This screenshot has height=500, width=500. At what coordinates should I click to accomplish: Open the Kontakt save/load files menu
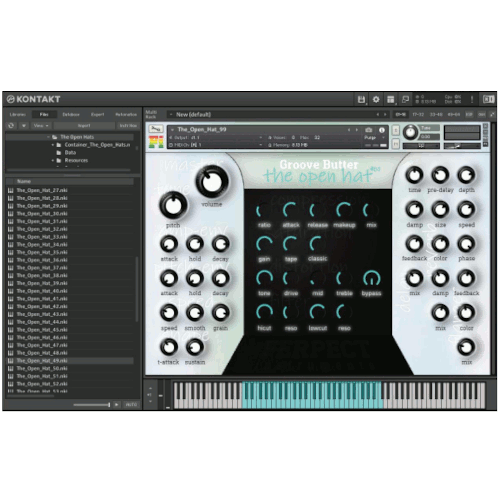click(x=361, y=99)
